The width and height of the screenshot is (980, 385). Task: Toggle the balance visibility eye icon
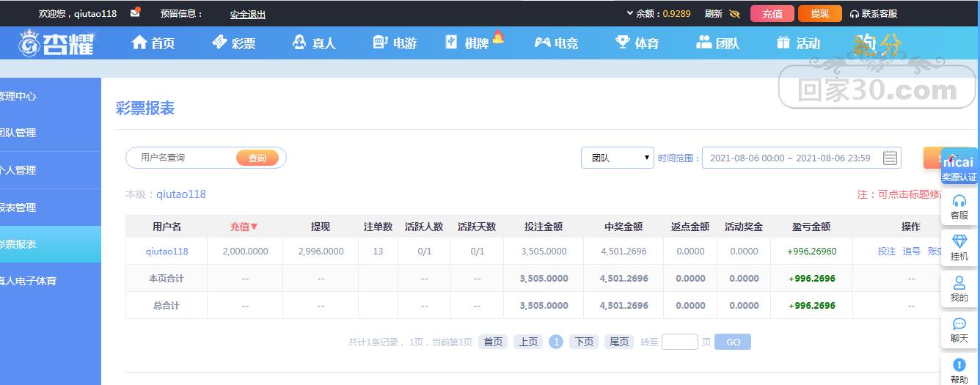(735, 13)
